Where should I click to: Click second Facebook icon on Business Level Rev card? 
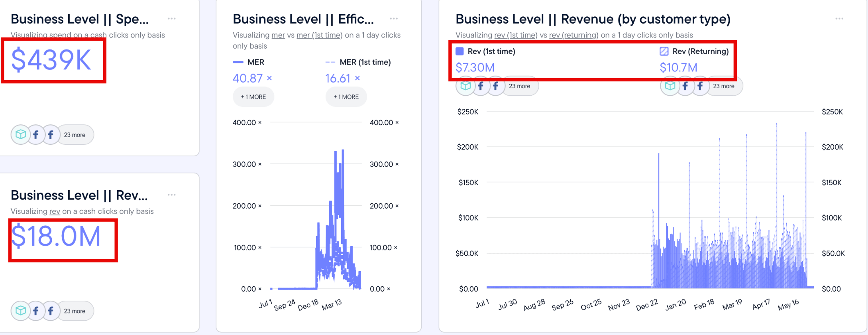pyautogui.click(x=51, y=311)
